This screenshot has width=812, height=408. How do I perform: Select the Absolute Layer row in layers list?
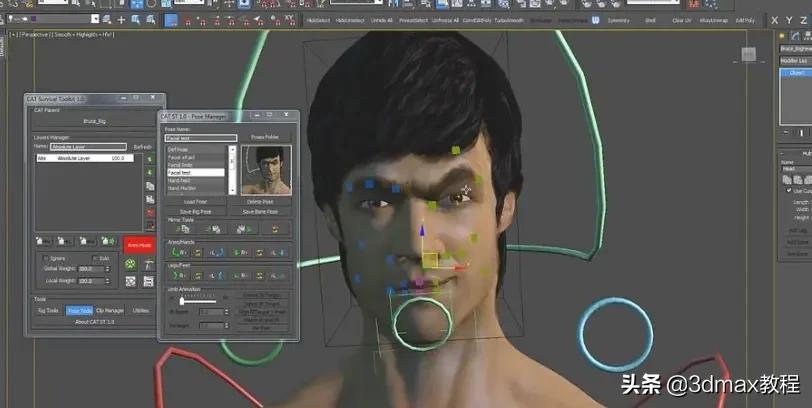point(84,158)
